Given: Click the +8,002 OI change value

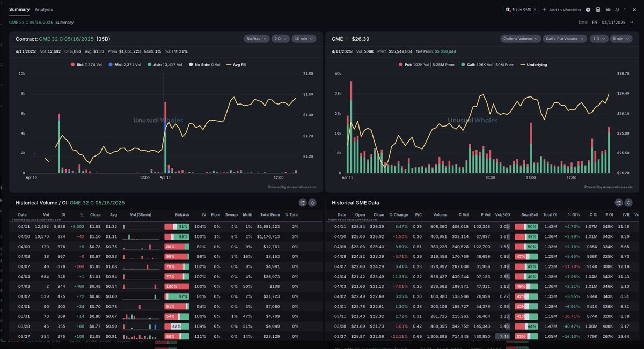Looking at the screenshot, I should click(x=77, y=227).
